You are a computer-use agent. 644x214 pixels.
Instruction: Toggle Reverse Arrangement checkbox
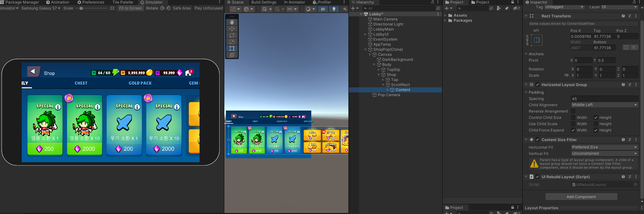click(x=573, y=111)
